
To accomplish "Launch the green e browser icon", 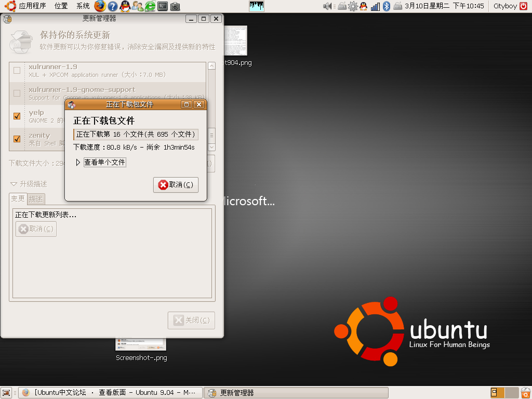I will tap(150, 6).
